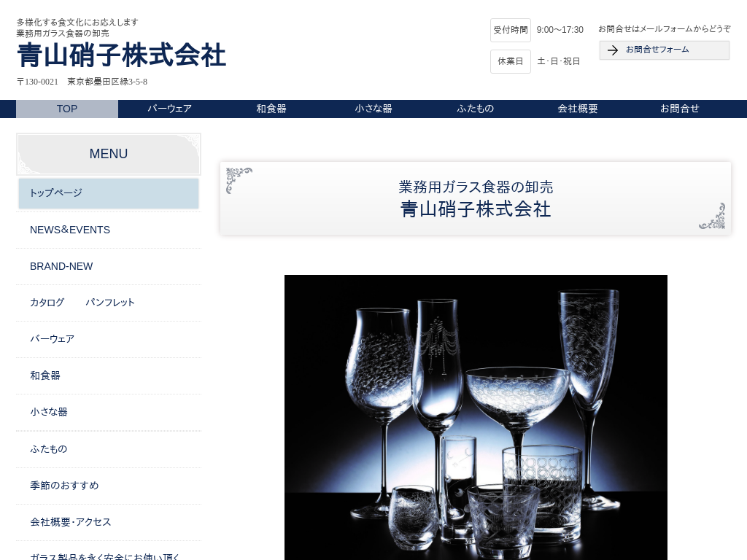The height and width of the screenshot is (560, 747).
Task: Click お問合せ in the top navigation bar
Action: pos(680,109)
